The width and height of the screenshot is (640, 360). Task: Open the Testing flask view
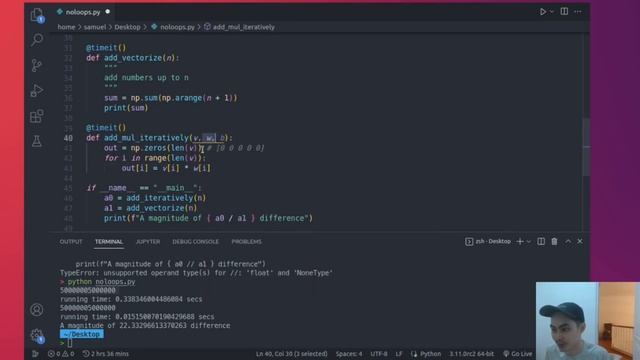(37, 141)
